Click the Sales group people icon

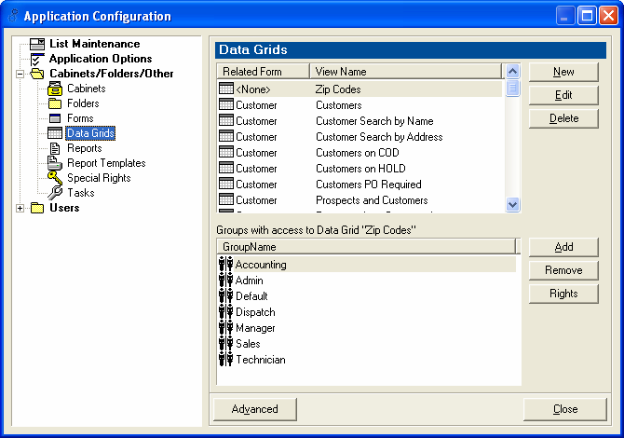(x=226, y=344)
